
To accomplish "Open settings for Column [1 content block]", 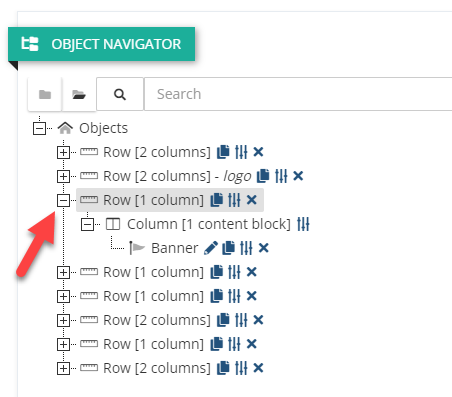I will click(303, 224).
